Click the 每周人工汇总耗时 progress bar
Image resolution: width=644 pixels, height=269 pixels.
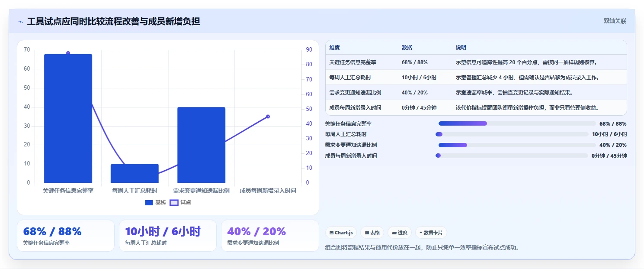pos(512,134)
